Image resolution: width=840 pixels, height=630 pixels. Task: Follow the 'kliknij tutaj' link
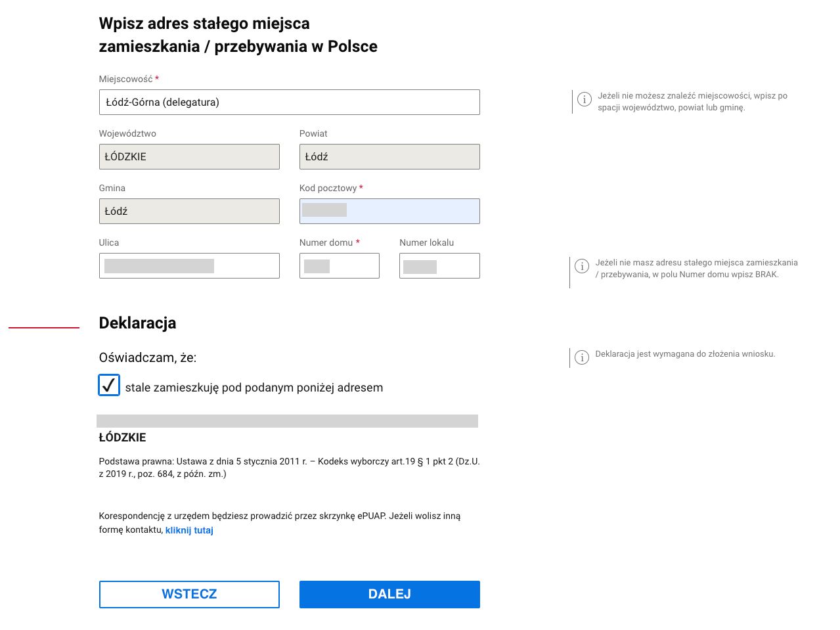pos(189,530)
